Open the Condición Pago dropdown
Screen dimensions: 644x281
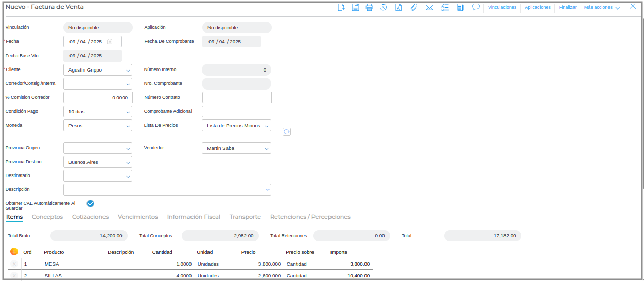(x=128, y=112)
